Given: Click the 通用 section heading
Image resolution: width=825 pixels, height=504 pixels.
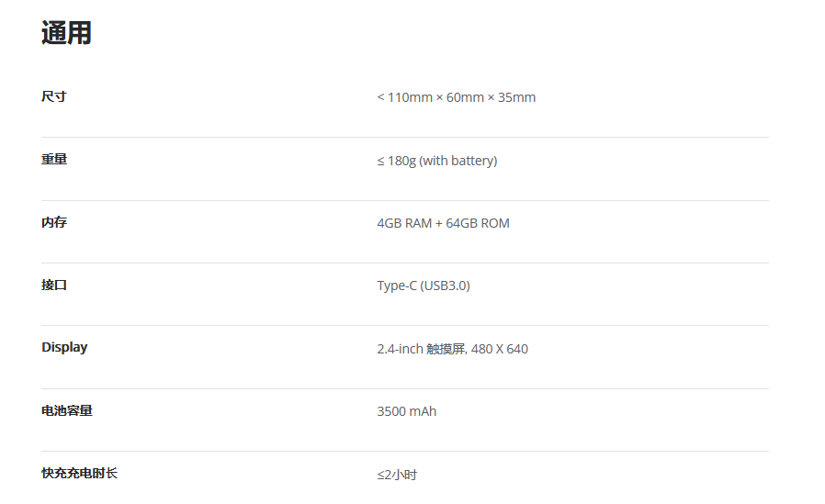Looking at the screenshot, I should 66,33.
